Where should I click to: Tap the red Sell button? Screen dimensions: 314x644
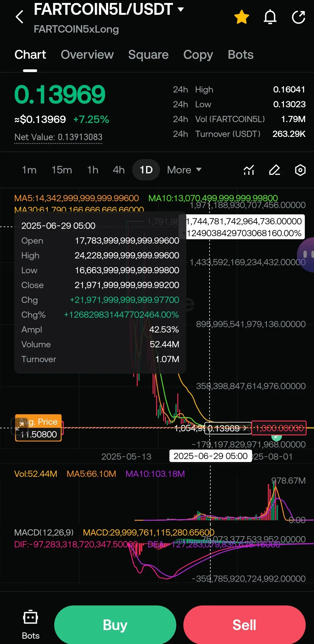(x=244, y=625)
